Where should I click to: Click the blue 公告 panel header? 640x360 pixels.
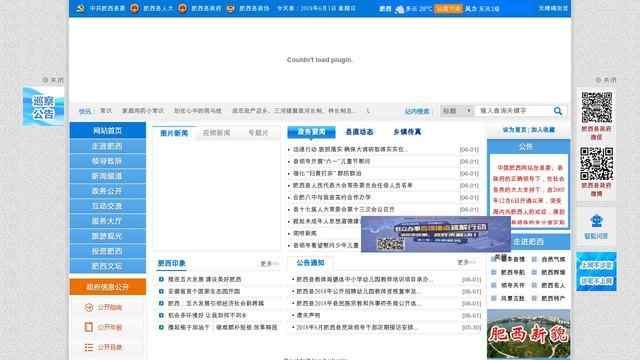[x=529, y=147]
